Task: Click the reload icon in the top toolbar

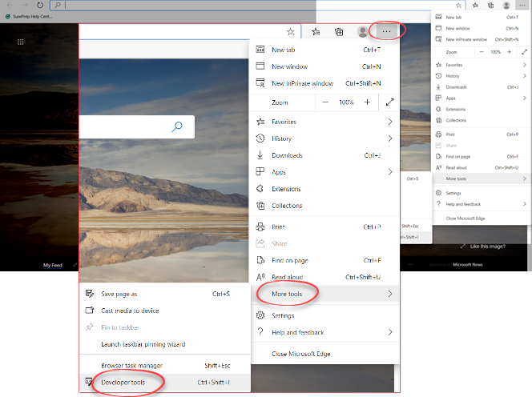Action: pos(40,5)
